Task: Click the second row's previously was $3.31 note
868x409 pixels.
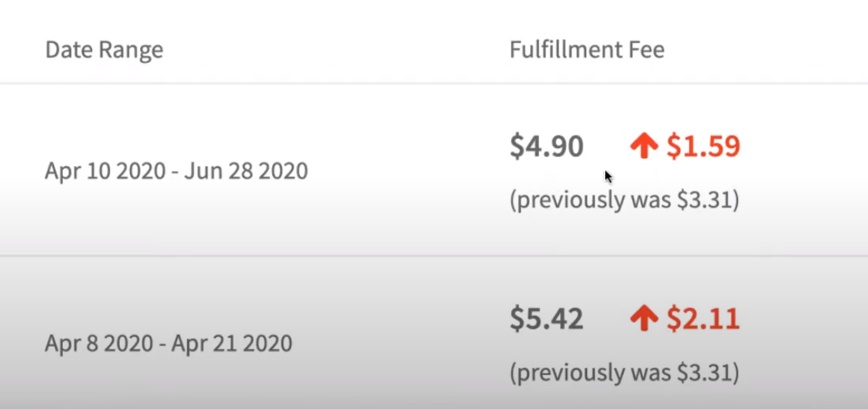Action: pos(624,373)
